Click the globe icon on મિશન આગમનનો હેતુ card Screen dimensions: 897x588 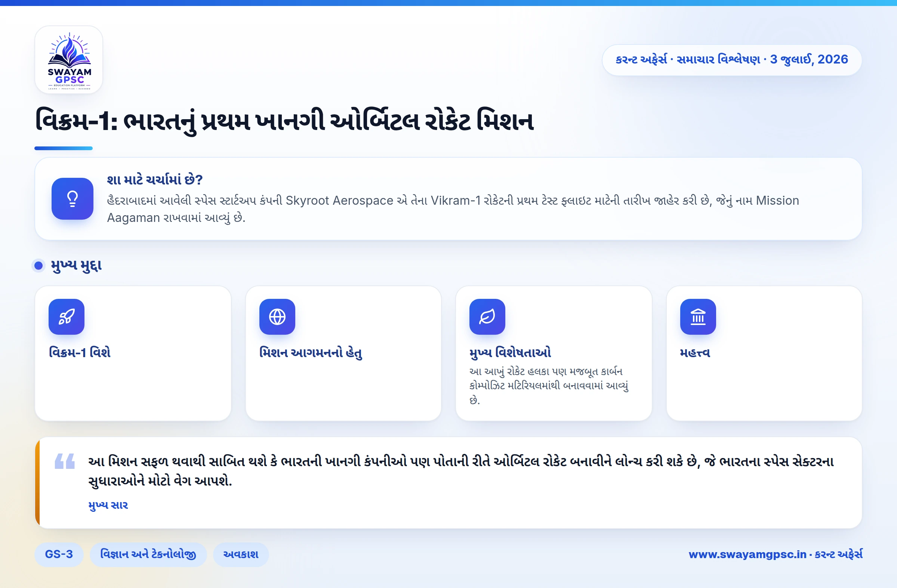[277, 316]
